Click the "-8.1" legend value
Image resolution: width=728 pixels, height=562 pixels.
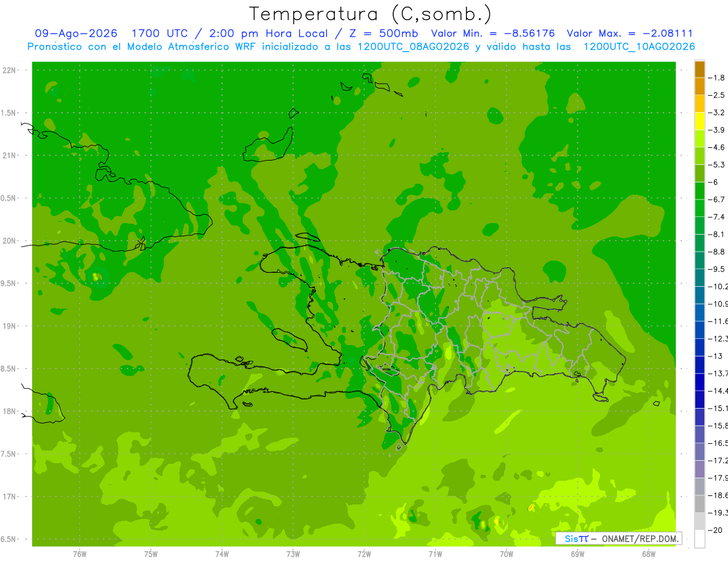[716, 234]
